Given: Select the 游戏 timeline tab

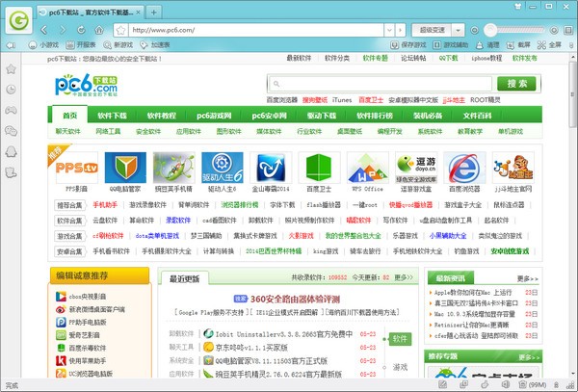Looking at the screenshot, I should click(400, 367).
